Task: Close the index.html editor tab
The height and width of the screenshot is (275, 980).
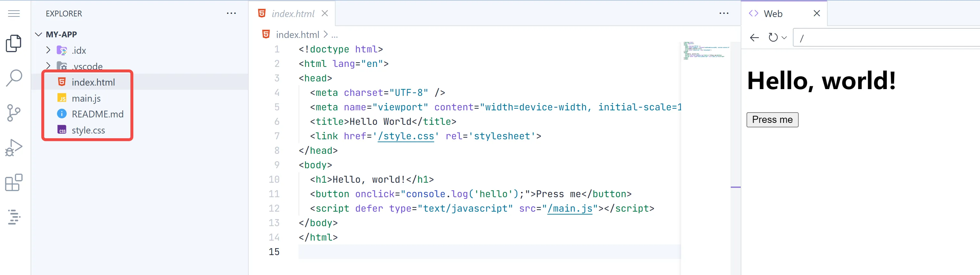Action: click(x=325, y=13)
